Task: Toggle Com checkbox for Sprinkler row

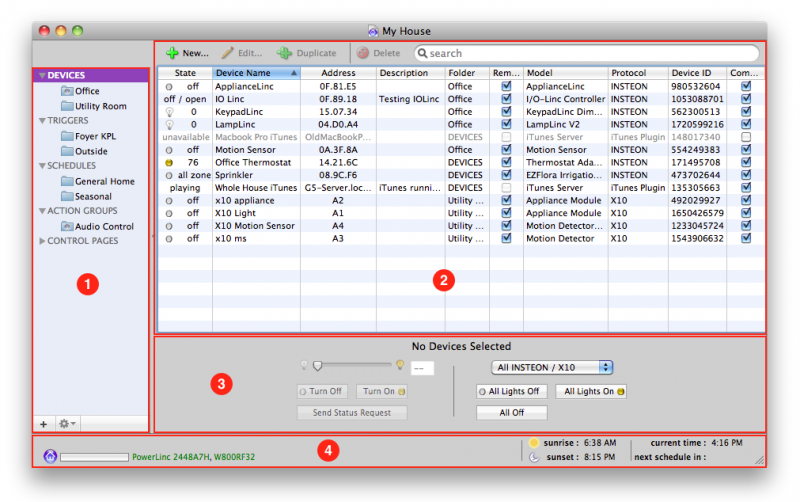Action: point(746,174)
